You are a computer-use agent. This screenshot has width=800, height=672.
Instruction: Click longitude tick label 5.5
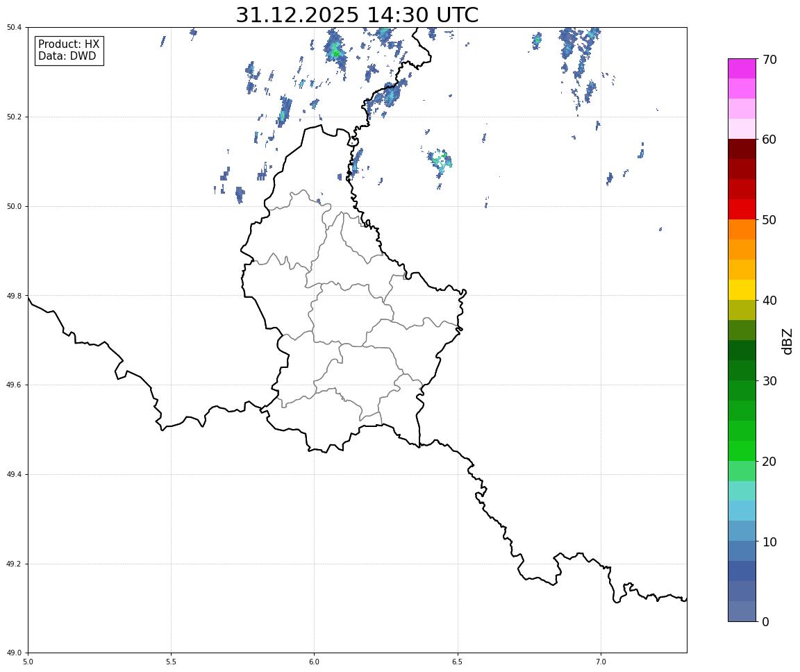(171, 662)
